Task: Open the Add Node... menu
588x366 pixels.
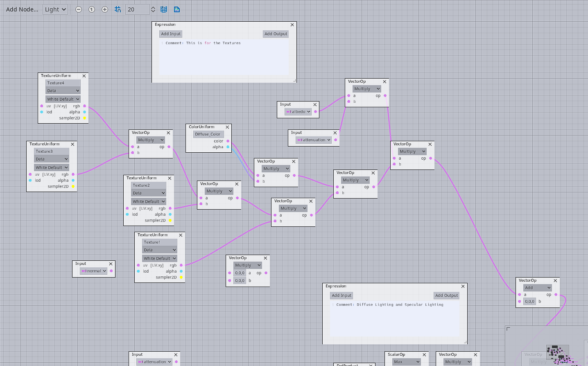Action: (x=22, y=9)
